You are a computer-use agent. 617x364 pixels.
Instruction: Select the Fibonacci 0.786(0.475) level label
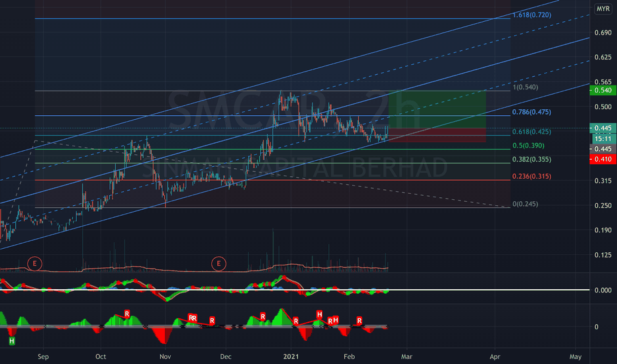click(532, 112)
